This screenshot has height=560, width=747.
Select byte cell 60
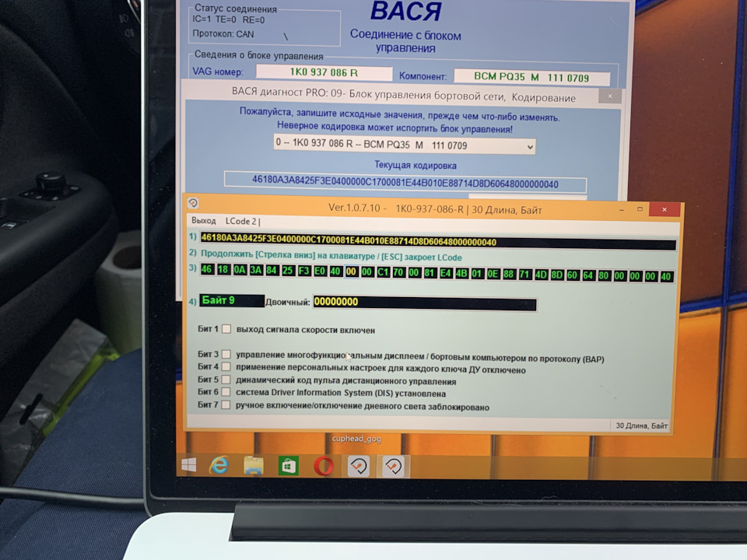(572, 275)
